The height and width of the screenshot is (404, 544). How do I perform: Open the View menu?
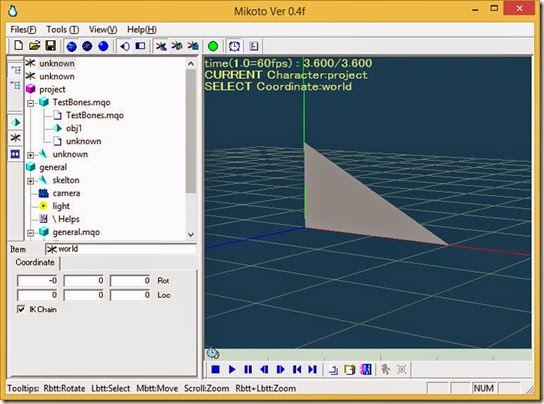coord(103,30)
